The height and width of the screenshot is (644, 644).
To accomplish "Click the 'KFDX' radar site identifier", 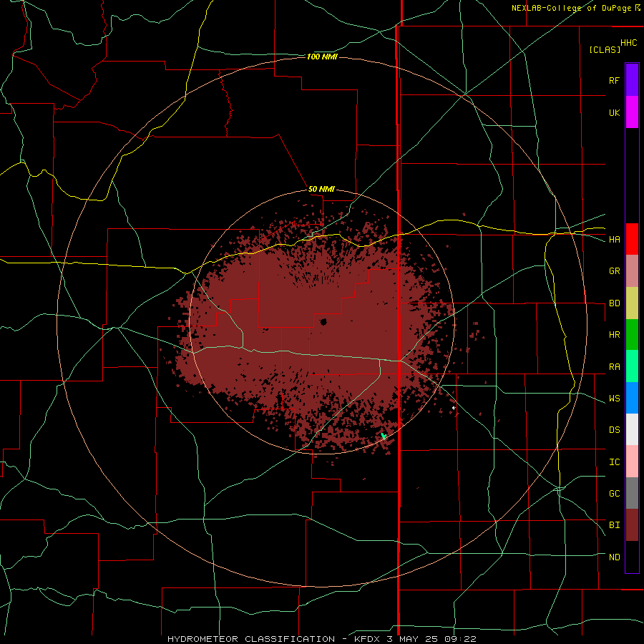I will 367,639.
